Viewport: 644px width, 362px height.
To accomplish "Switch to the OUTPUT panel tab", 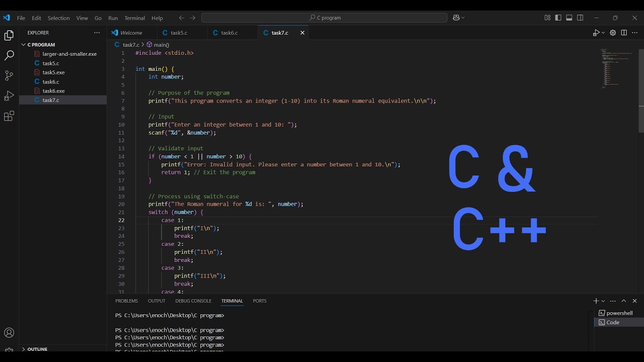I will 156,301.
